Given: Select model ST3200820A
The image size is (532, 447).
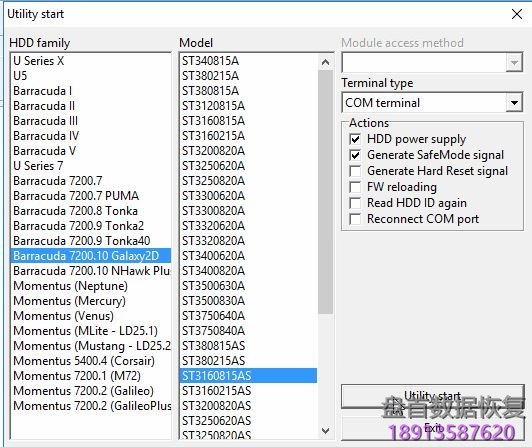Looking at the screenshot, I should 249,151.
